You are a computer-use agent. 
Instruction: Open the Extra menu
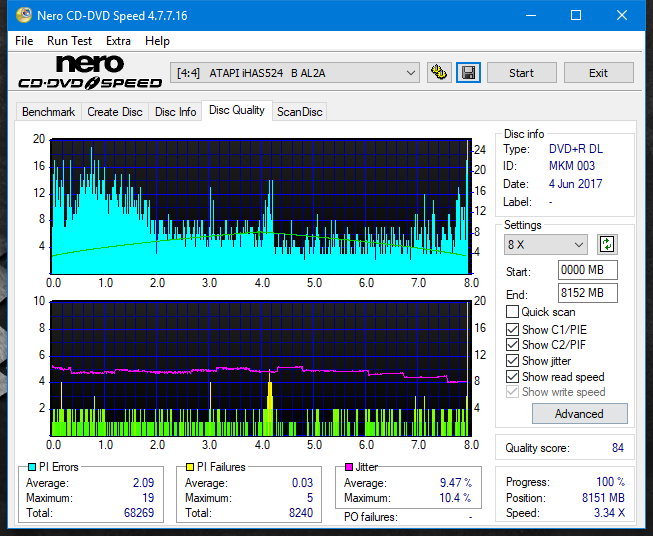pos(118,41)
